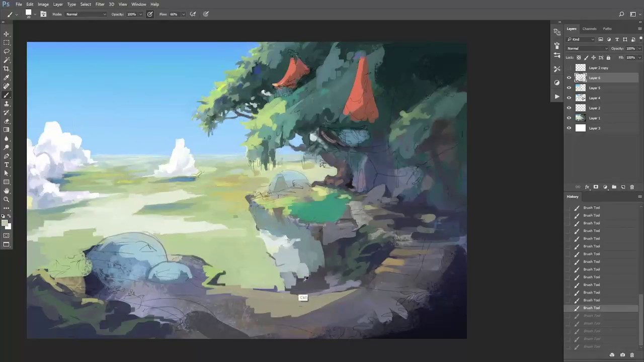The image size is (644, 362).
Task: Toggle pressure for opacity button
Action: click(150, 14)
